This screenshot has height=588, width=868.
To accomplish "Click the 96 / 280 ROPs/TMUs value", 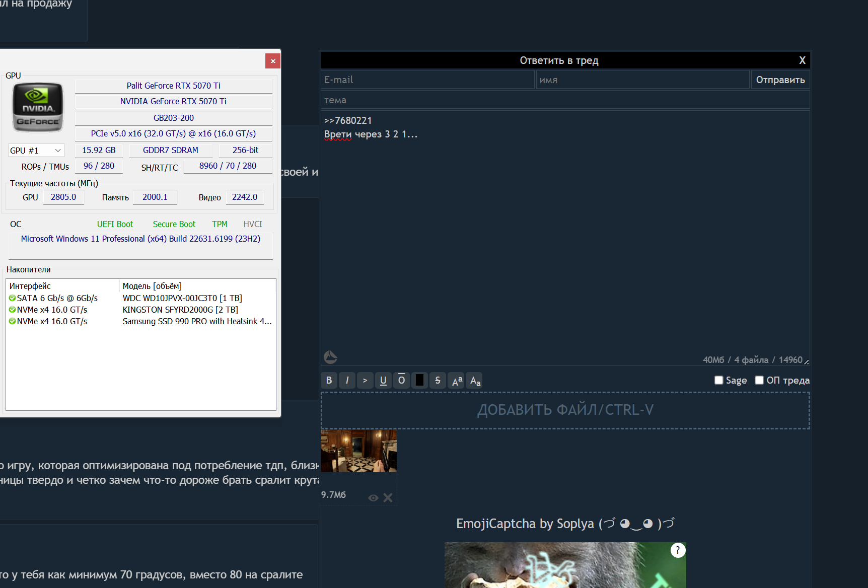I will pyautogui.click(x=99, y=166).
